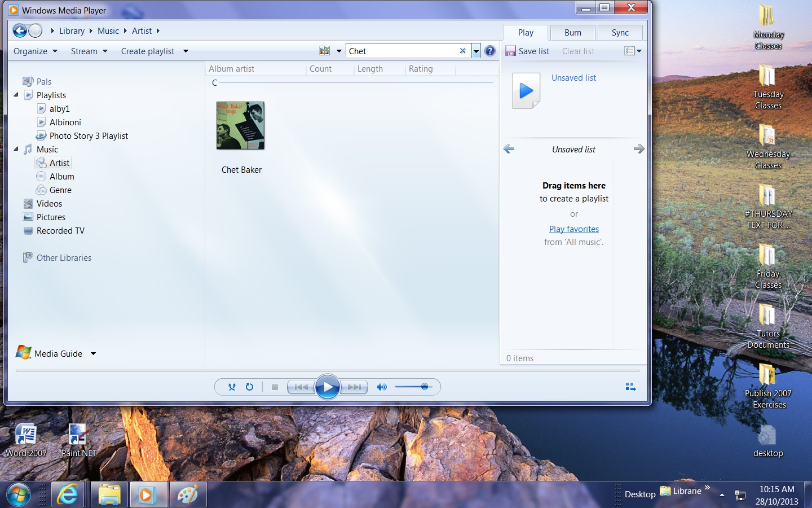This screenshot has height=508, width=812.
Task: Go to the previous track
Action: [x=301, y=387]
